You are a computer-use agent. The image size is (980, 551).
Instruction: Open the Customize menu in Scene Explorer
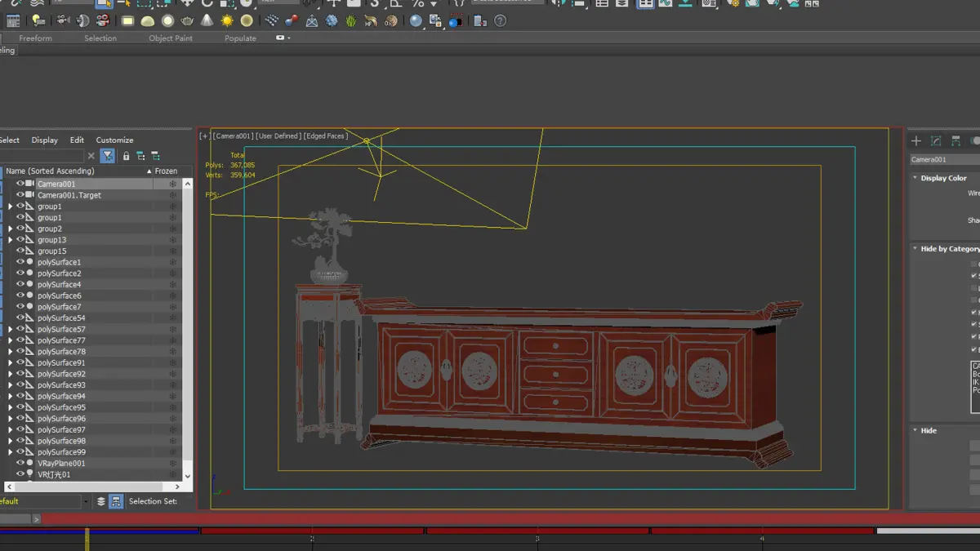coord(114,140)
